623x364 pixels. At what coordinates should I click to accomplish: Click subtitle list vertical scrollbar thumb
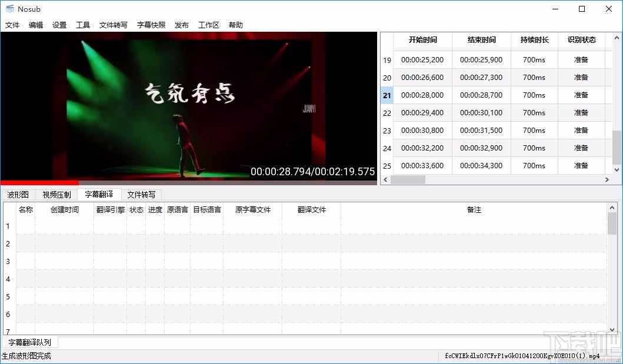[617, 147]
